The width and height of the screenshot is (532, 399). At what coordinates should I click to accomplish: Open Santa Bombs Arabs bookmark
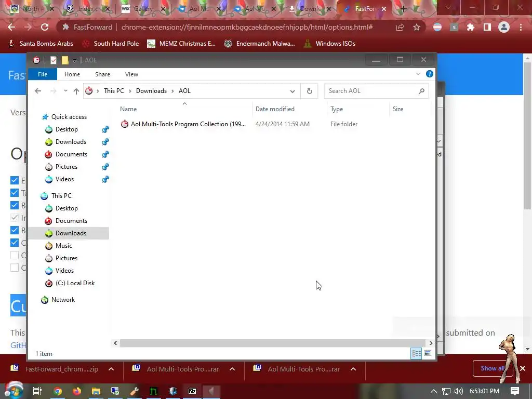tap(41, 44)
